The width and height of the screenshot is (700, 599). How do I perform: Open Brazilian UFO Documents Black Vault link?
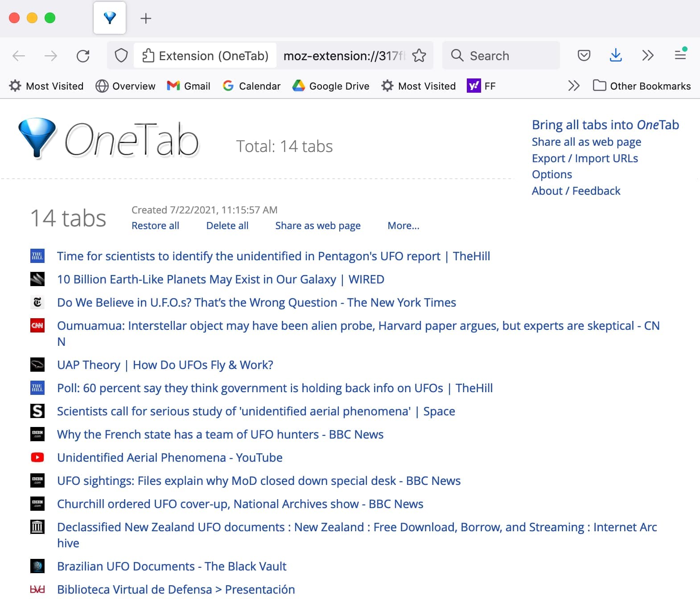(x=172, y=566)
